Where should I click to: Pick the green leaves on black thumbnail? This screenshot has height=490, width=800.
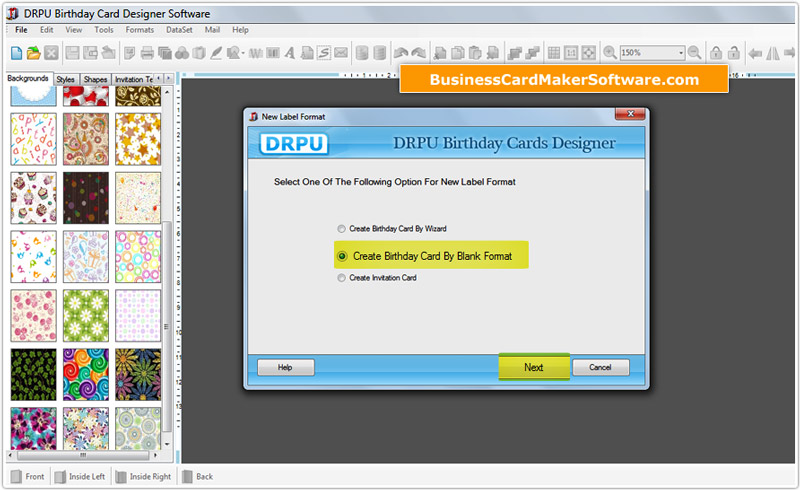(x=34, y=375)
